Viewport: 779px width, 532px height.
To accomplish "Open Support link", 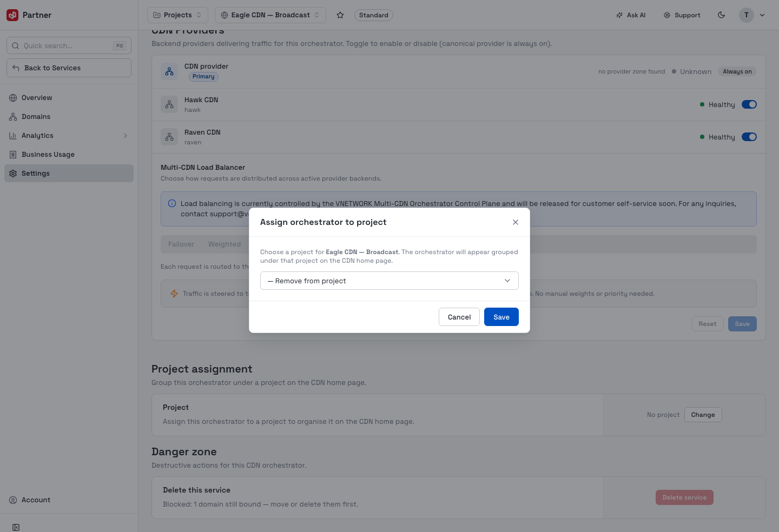I will [682, 15].
